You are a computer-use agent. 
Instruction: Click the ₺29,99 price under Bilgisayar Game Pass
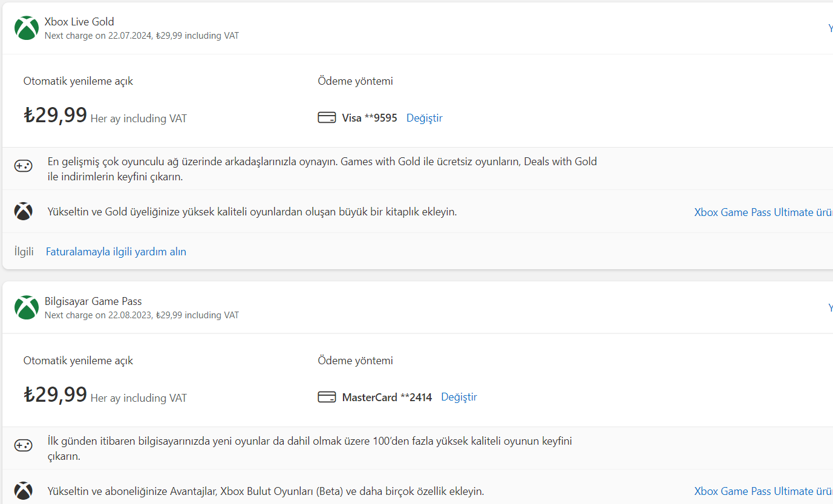pyautogui.click(x=56, y=394)
